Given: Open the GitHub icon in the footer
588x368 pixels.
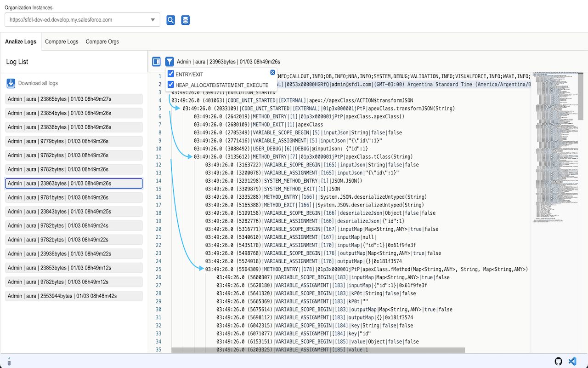Looking at the screenshot, I should point(559,361).
